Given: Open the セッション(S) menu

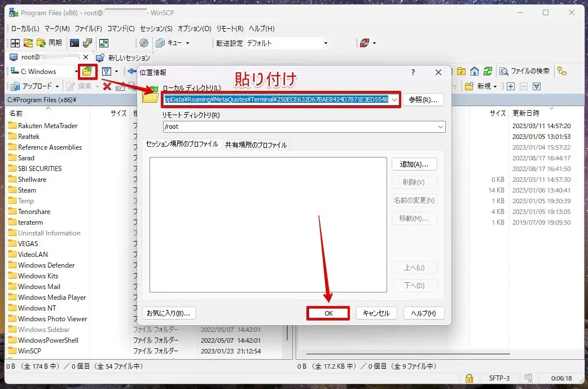Looking at the screenshot, I should coord(156,28).
